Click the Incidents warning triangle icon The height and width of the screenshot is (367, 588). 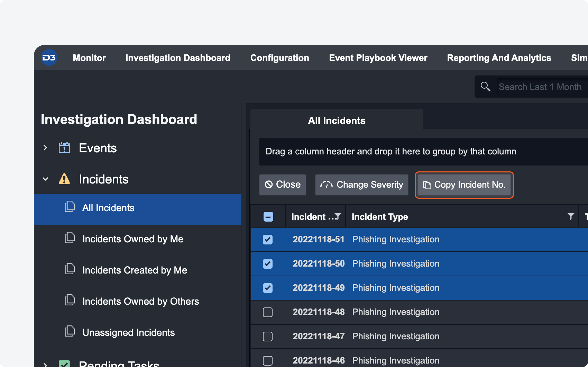[x=64, y=179]
